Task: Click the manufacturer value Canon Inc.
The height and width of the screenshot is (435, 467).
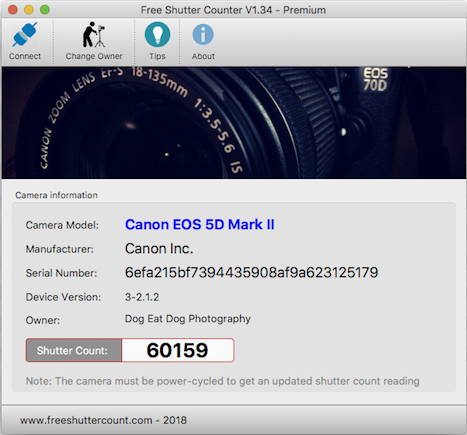Action: pyautogui.click(x=159, y=249)
